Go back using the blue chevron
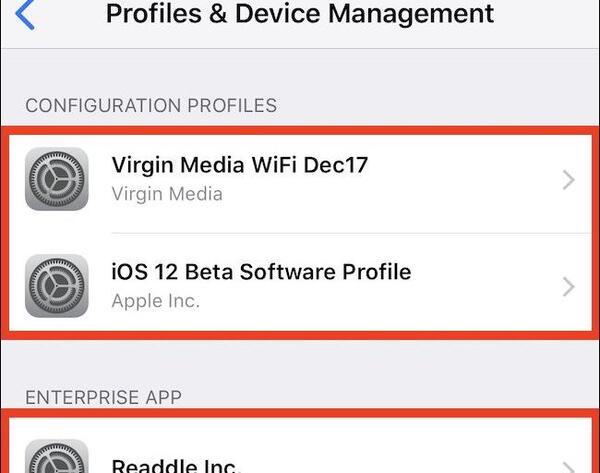The width and height of the screenshot is (600, 473). click(x=25, y=15)
